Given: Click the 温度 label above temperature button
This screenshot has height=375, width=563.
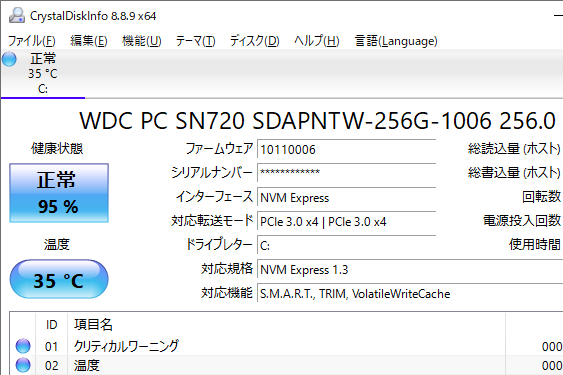Looking at the screenshot, I should (x=57, y=244).
